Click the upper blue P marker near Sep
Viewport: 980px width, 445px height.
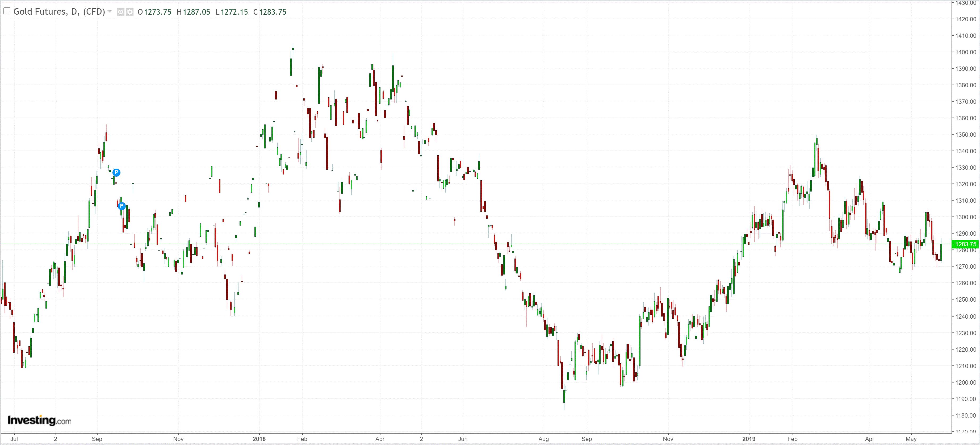[x=116, y=172]
